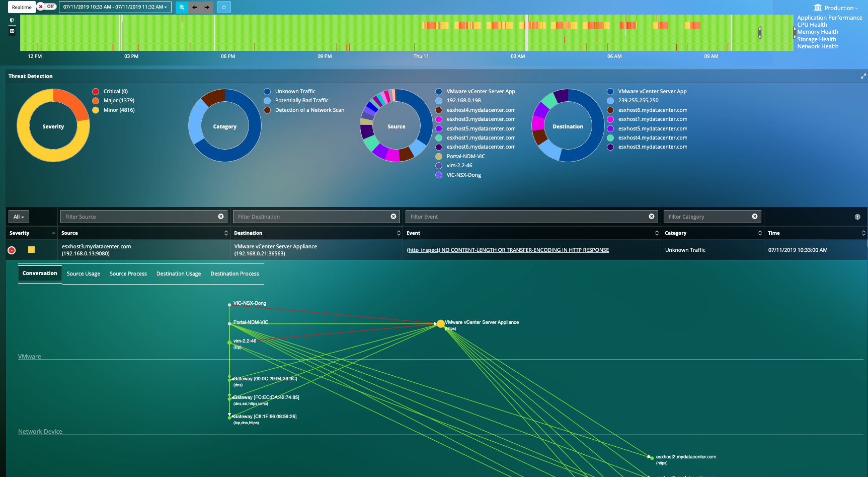Viewport: 868px width, 477px height.
Task: Select Network Health timeline label
Action: pyautogui.click(x=818, y=46)
